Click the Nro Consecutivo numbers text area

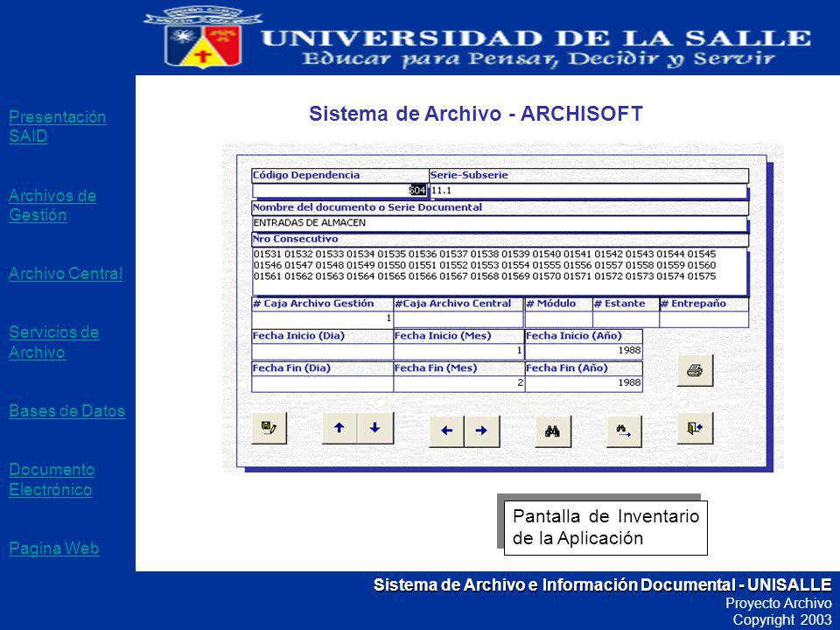(x=500, y=271)
